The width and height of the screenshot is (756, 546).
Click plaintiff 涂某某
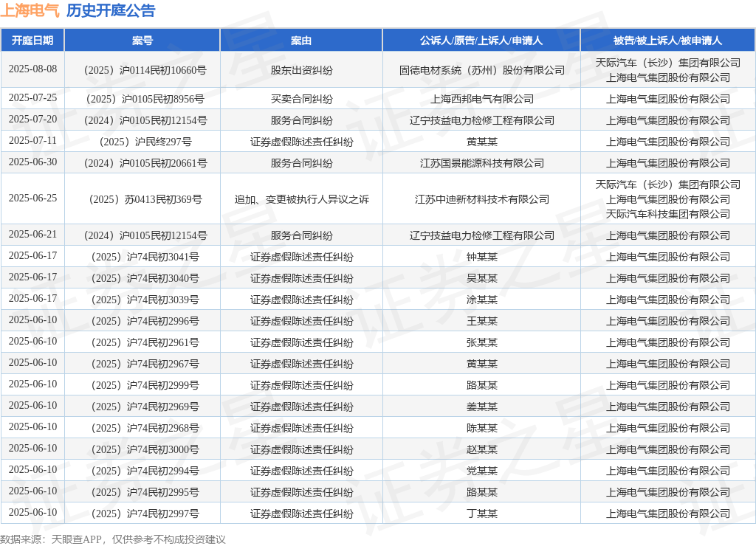pos(481,300)
